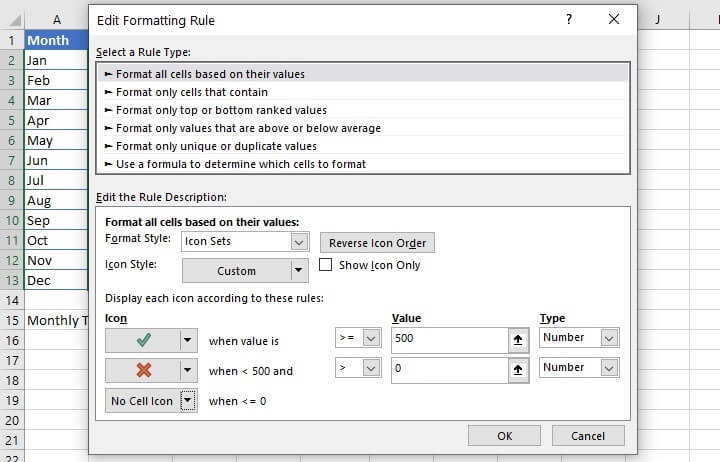Click the value field containing 0
Viewport: 720px width, 462px height.
(450, 370)
